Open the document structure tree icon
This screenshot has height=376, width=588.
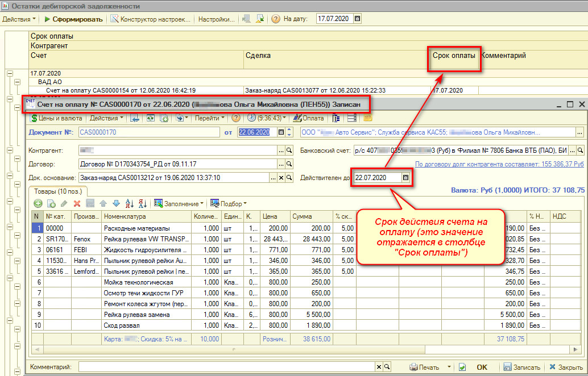tap(336, 118)
